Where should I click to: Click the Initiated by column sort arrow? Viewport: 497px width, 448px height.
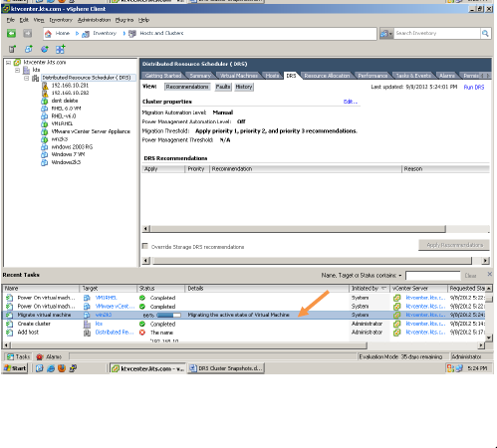(x=384, y=288)
